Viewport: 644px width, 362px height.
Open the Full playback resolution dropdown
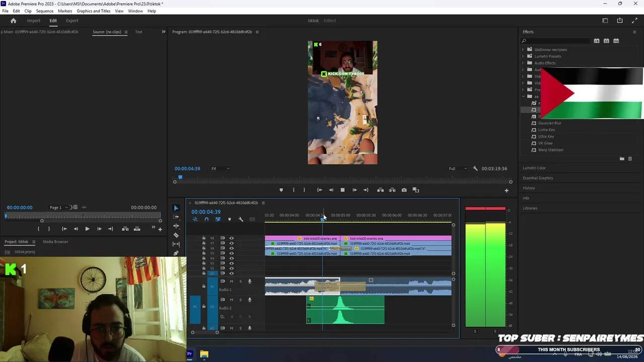pos(458,168)
